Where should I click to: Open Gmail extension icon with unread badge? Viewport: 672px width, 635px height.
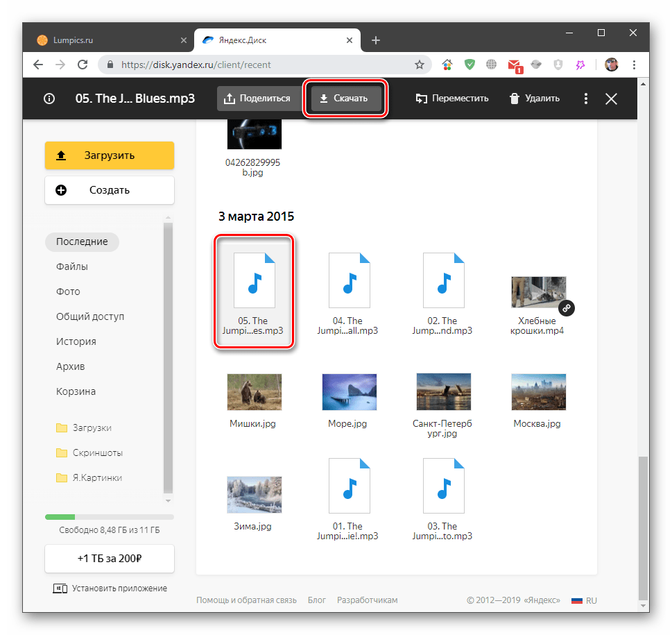(x=514, y=65)
